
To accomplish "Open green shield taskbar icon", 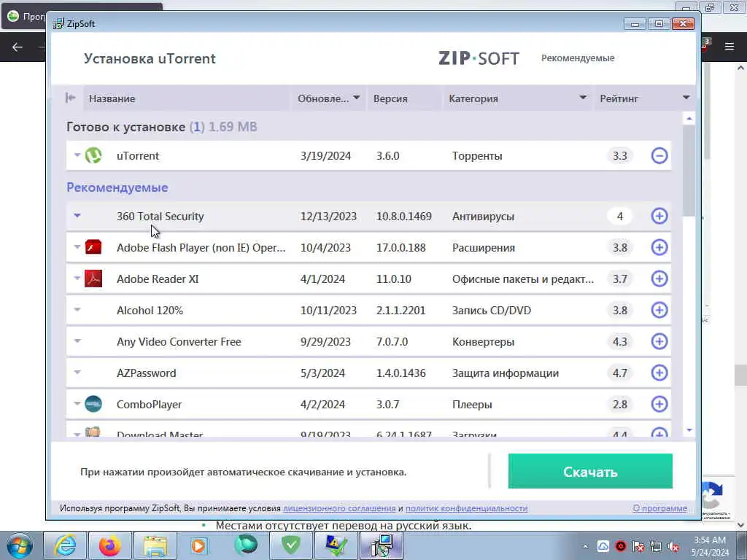I will (x=290, y=545).
